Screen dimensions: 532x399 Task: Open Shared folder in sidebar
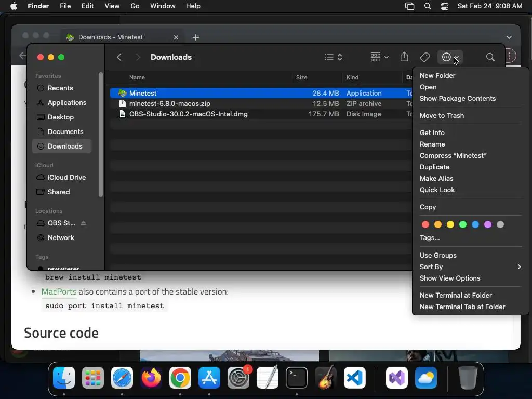[62, 192]
